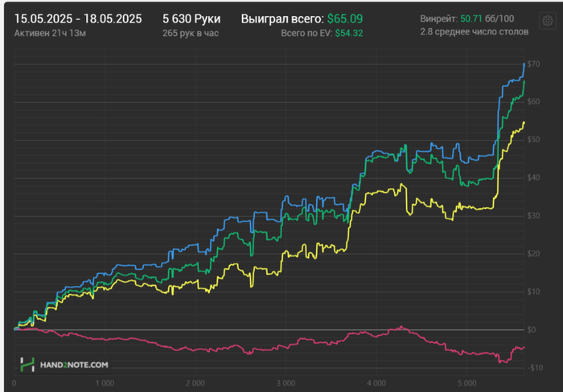Click the 2 000 x-axis label
Viewport: 563px width, 392px height.
[x=195, y=383]
